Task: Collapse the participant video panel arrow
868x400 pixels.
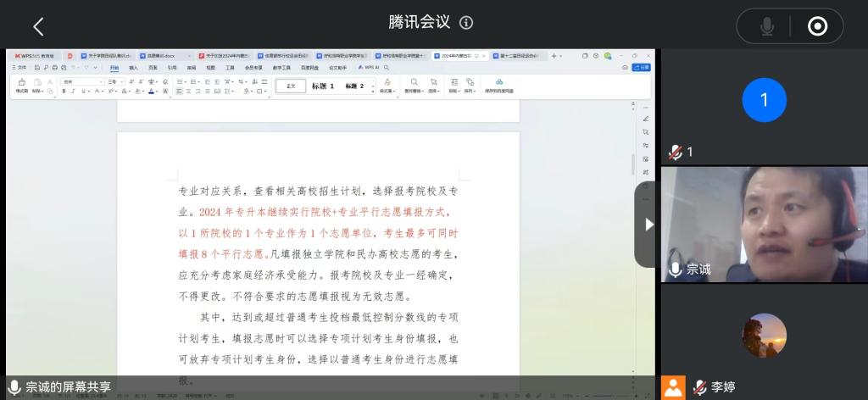Action: coord(648,225)
